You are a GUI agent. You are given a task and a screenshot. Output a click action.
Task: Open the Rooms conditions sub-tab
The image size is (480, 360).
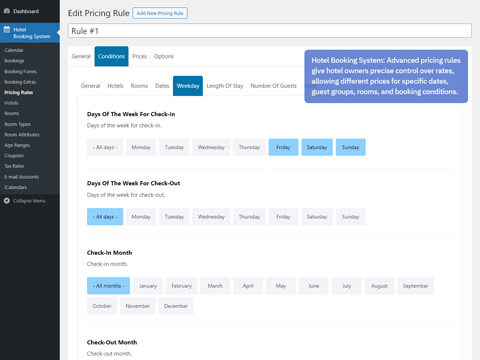pyautogui.click(x=139, y=86)
